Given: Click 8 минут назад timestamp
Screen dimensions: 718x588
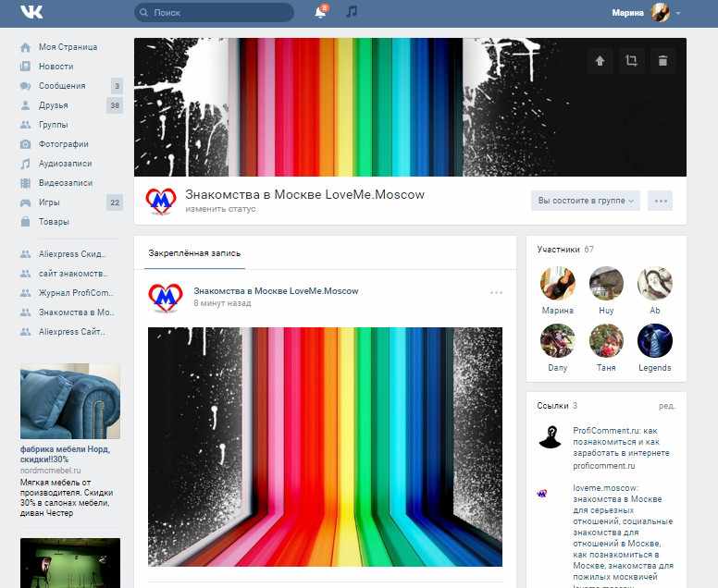Looking at the screenshot, I should pos(223,303).
